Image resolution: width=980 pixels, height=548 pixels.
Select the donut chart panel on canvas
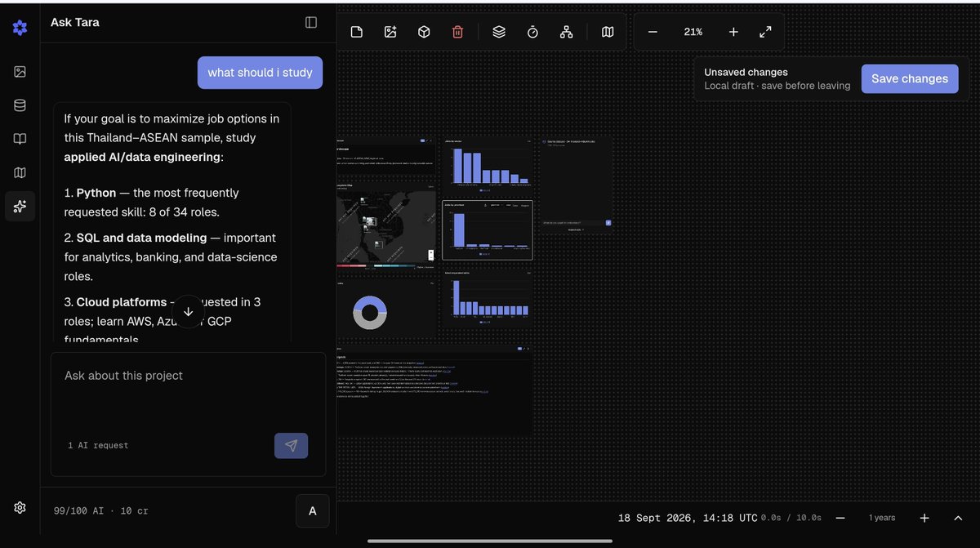coord(386,307)
